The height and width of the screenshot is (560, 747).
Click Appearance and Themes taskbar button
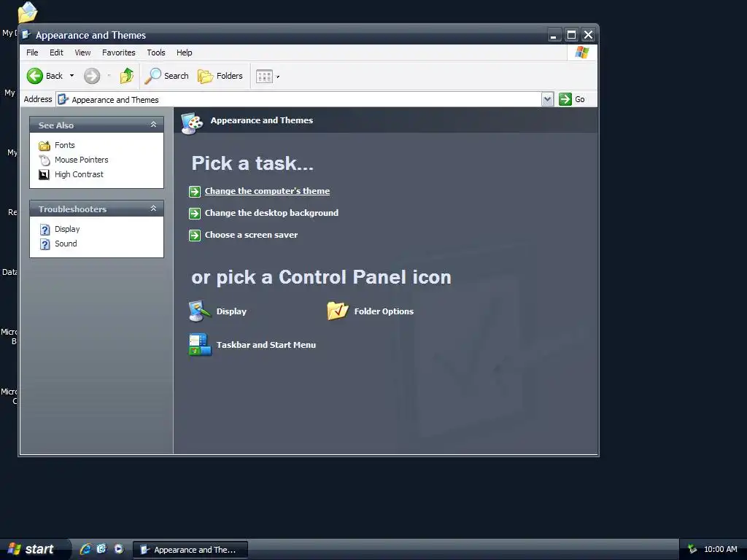(x=190, y=550)
